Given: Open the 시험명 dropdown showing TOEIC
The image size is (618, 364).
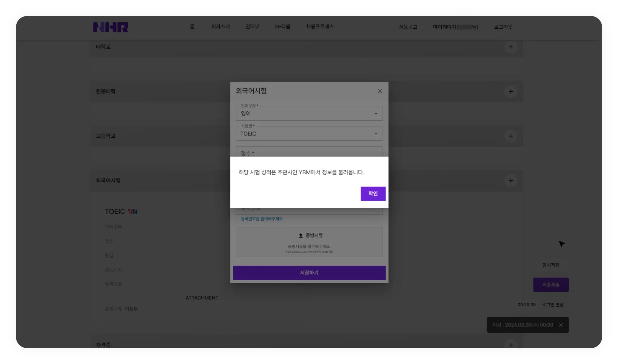Looking at the screenshot, I should (x=309, y=134).
